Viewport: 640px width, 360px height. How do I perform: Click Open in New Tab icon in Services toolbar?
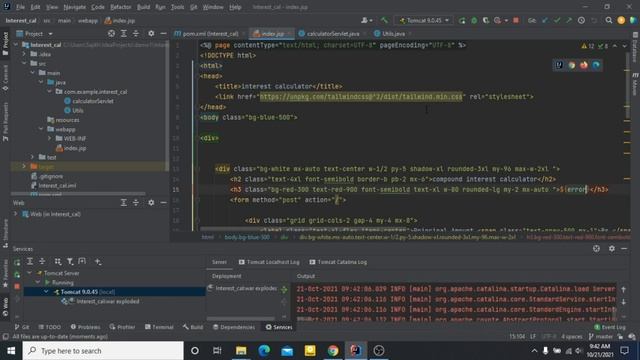click(82, 261)
